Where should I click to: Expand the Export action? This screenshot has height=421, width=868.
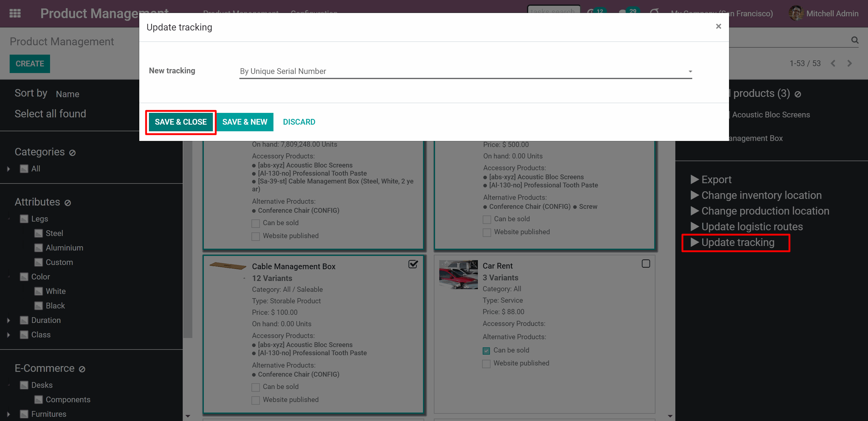coord(711,180)
